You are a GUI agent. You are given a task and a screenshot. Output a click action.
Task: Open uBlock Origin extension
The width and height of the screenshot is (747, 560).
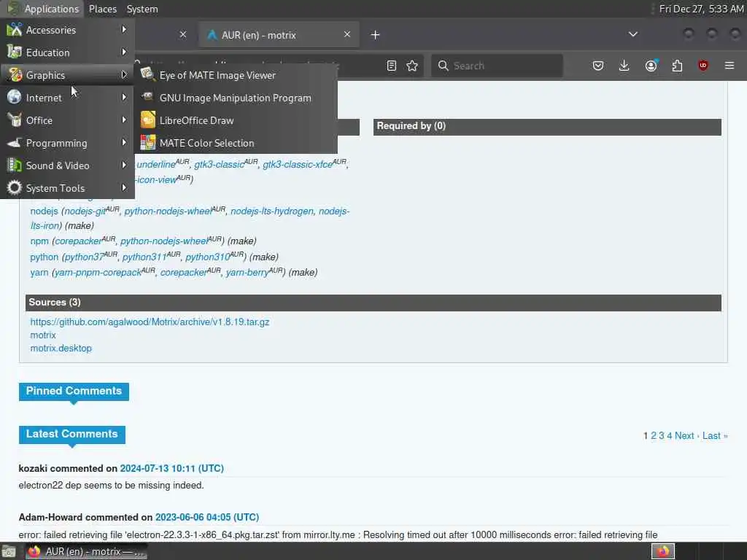coord(703,66)
